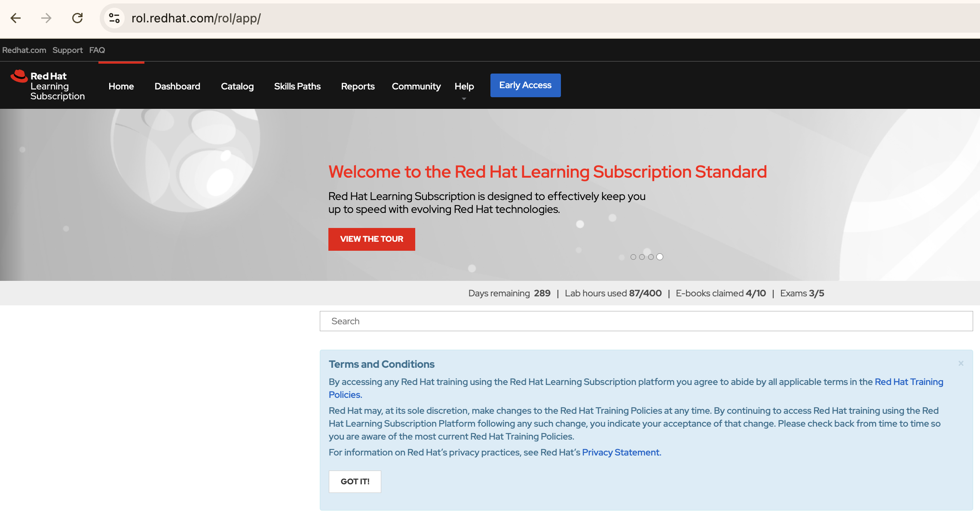Viewport: 980px width, 517px height.
Task: Click the lab hours used progress indicator
Action: (613, 293)
